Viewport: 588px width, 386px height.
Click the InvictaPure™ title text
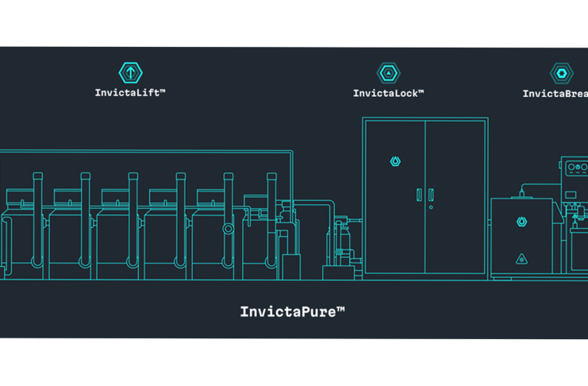click(292, 312)
